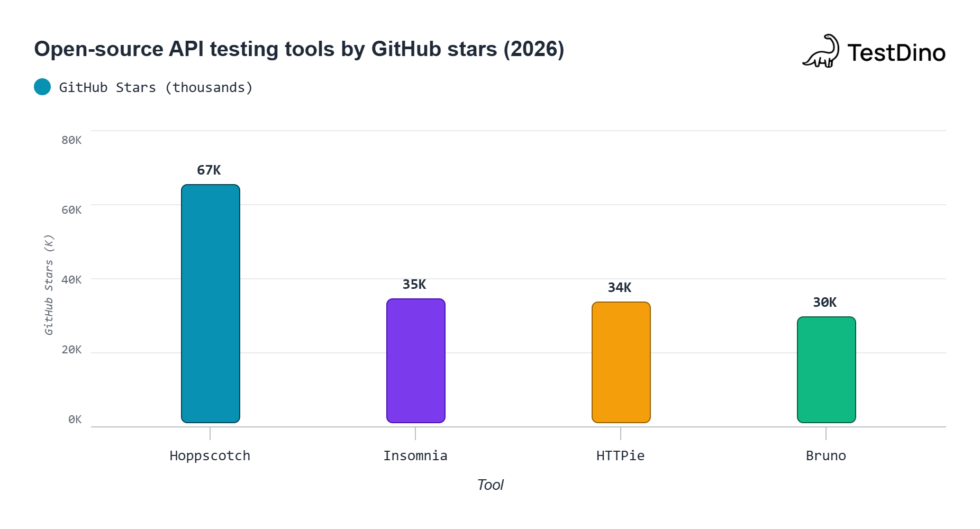This screenshot has height=529, width=980.
Task: Click the 67K value label
Action: pos(209,170)
